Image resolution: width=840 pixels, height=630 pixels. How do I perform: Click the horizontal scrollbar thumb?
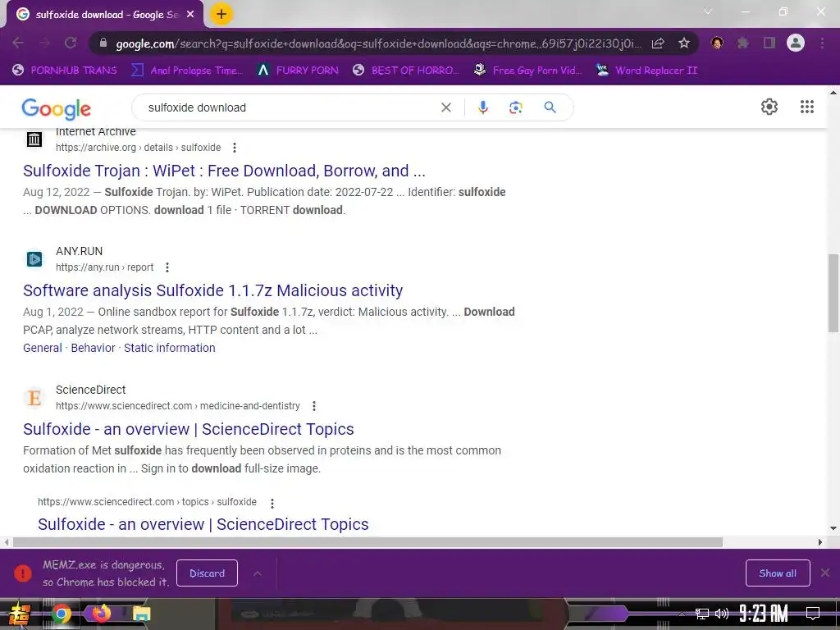point(367,542)
